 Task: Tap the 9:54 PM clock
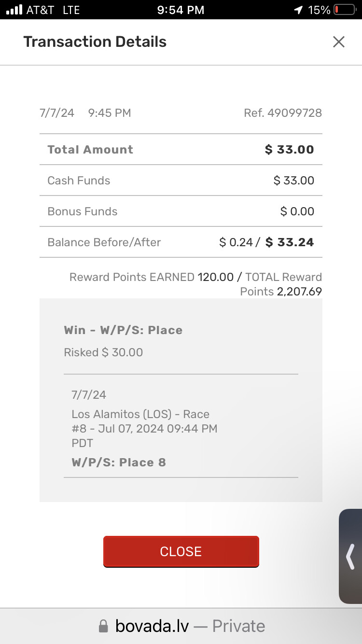181,10
